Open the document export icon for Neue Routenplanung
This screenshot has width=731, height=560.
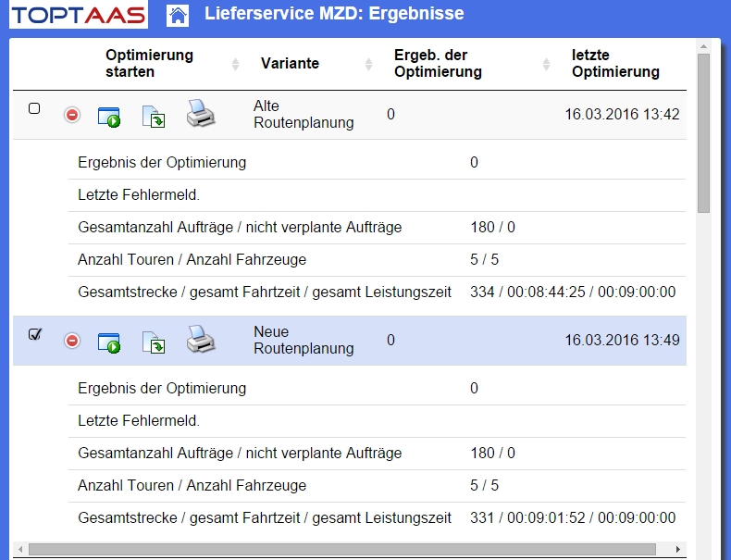click(x=154, y=341)
